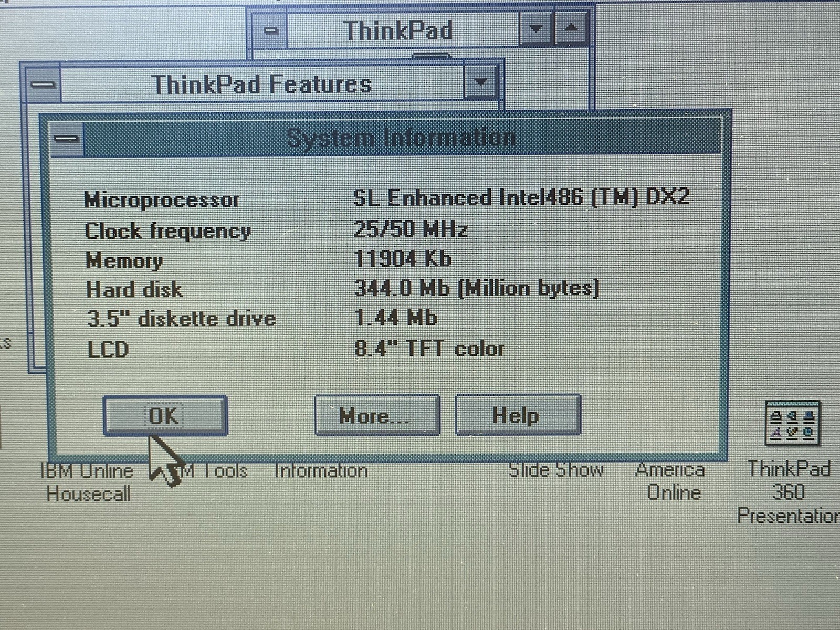Screen dimensions: 840x630
Task: Select the IBM Online Housecall label
Action: [x=88, y=482]
